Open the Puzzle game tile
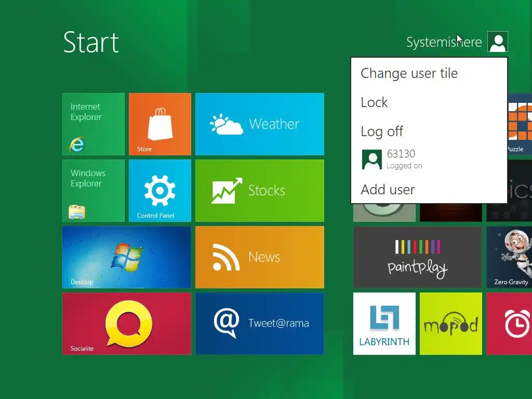The image size is (532, 399). click(520, 124)
